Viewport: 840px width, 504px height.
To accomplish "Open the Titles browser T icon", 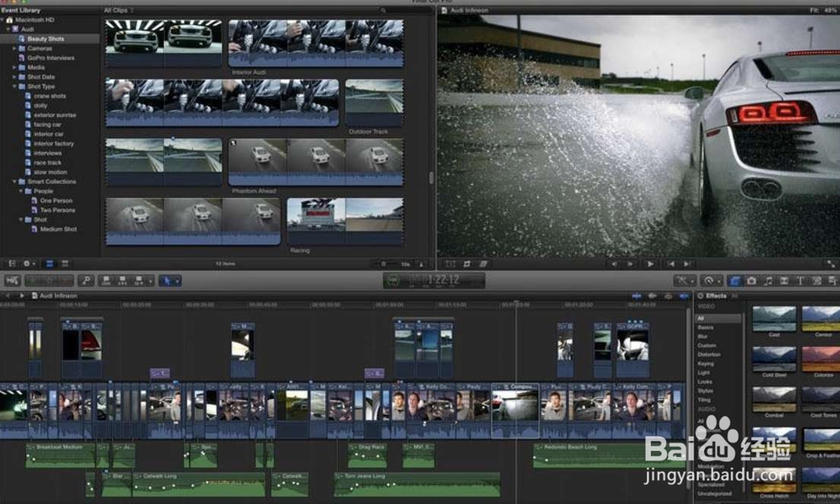I will (801, 281).
